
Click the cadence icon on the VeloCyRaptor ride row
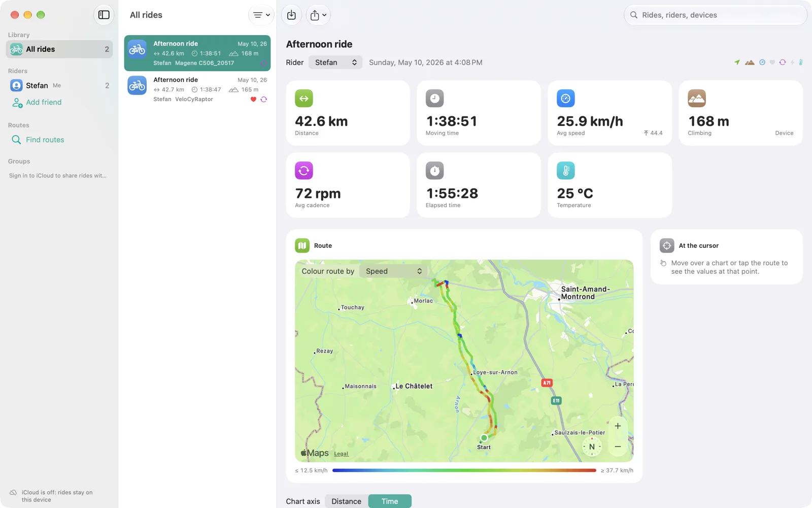[x=264, y=100]
